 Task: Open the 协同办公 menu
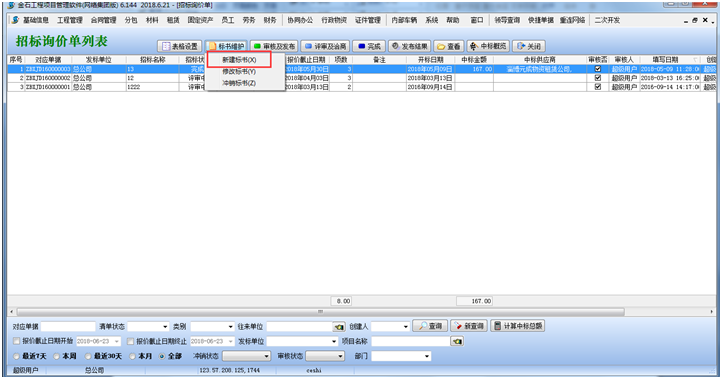pos(300,20)
